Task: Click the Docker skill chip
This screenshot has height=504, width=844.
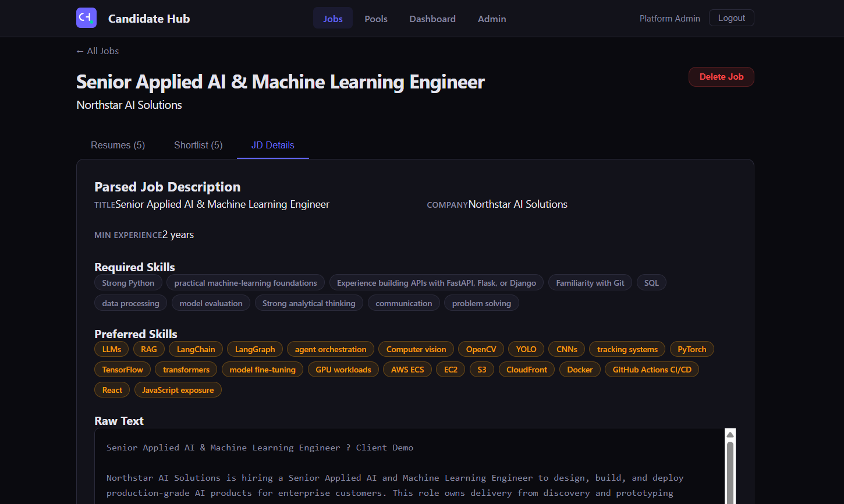Action: click(580, 370)
